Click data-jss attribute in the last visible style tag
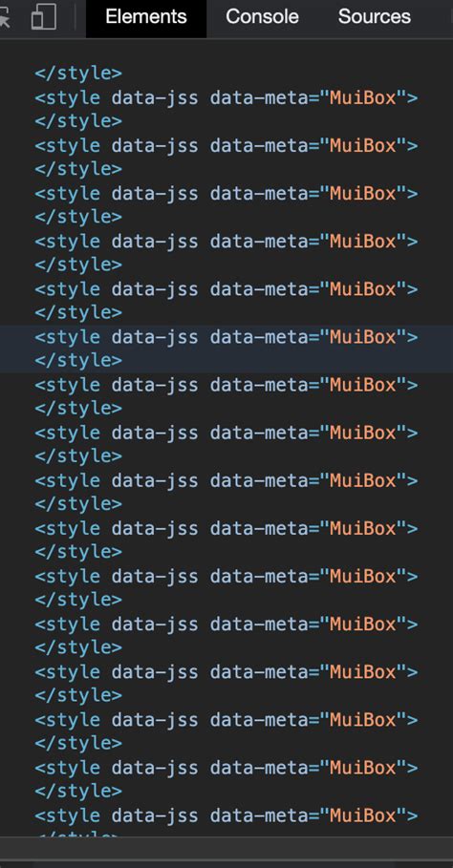This screenshot has height=868, width=453. click(155, 815)
